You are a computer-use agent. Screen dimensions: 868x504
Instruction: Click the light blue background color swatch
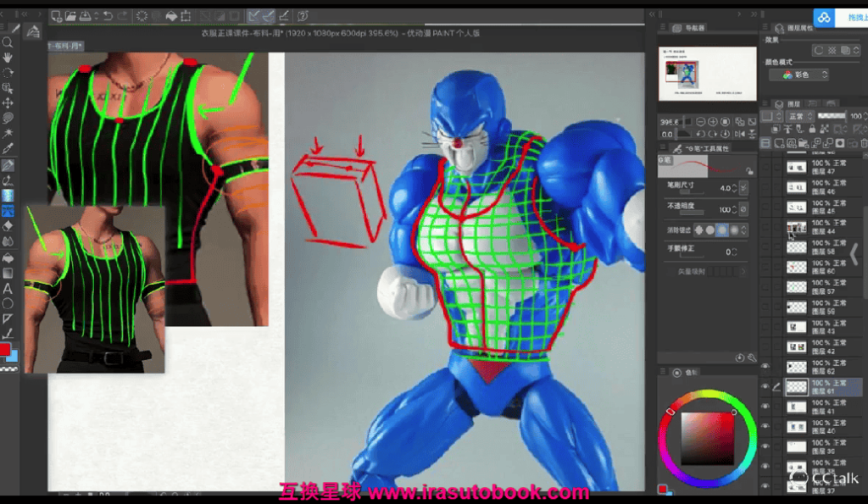click(x=14, y=357)
